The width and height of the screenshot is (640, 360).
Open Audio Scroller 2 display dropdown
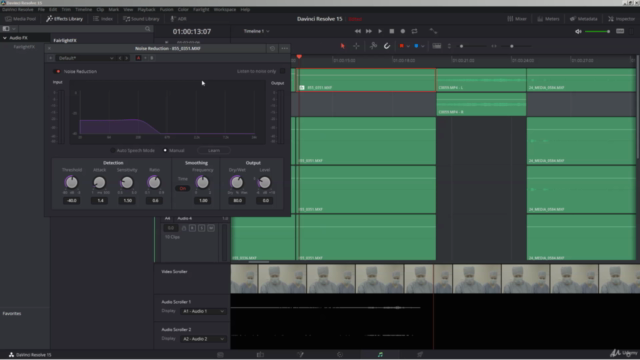click(x=203, y=339)
